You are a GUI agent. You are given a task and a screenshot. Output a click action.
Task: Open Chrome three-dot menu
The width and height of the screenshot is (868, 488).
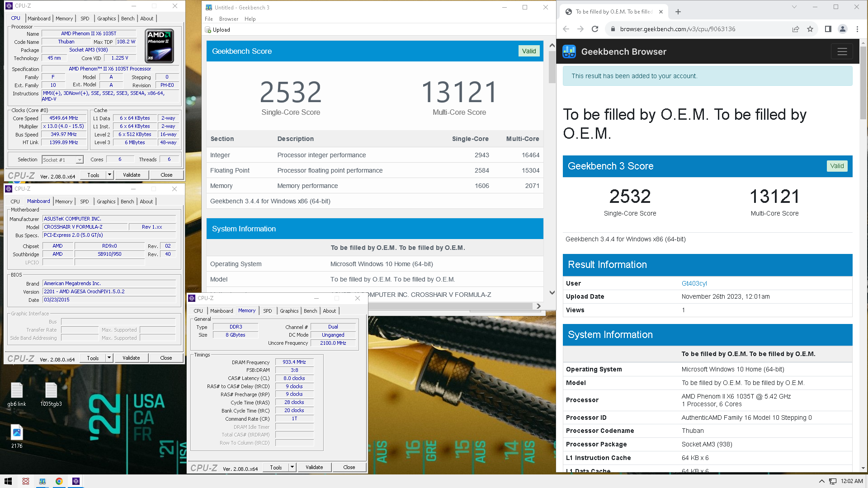click(x=857, y=29)
